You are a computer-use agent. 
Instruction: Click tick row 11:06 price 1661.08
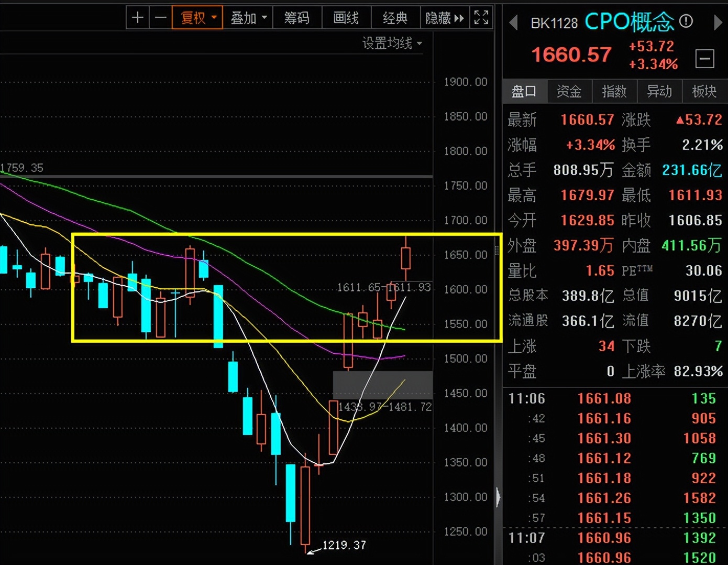tap(604, 398)
